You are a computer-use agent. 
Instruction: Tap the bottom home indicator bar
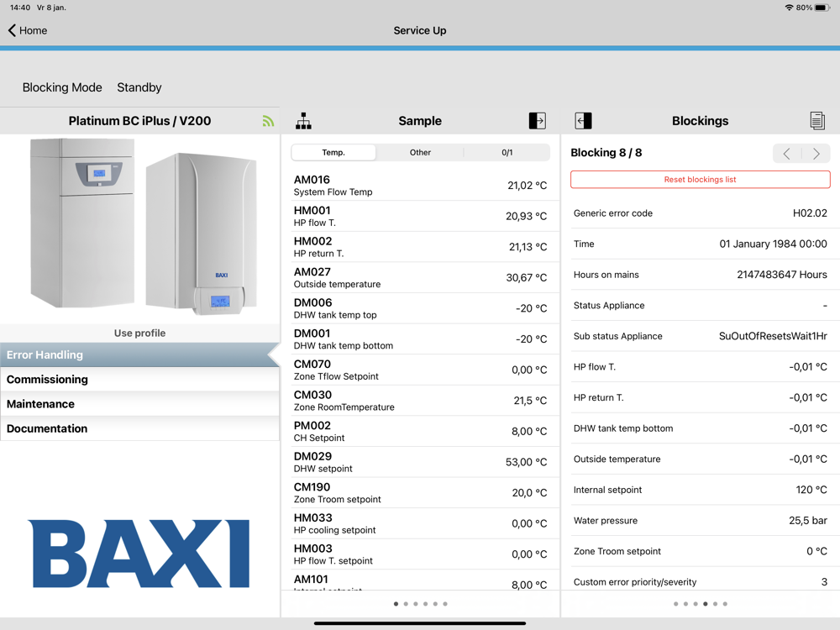(x=419, y=623)
